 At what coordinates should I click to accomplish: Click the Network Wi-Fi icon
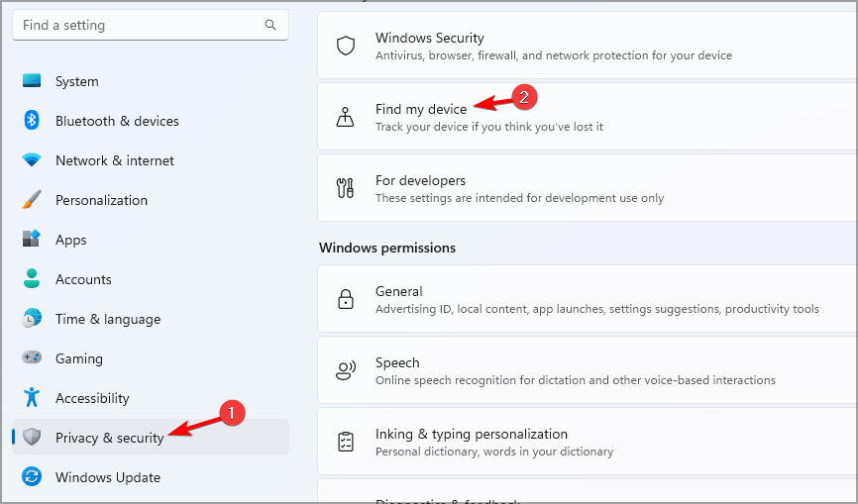32,160
